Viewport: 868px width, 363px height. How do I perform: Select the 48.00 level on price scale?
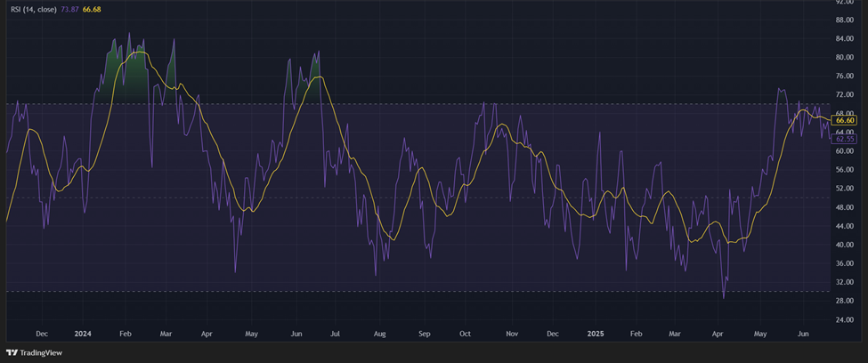(844, 207)
